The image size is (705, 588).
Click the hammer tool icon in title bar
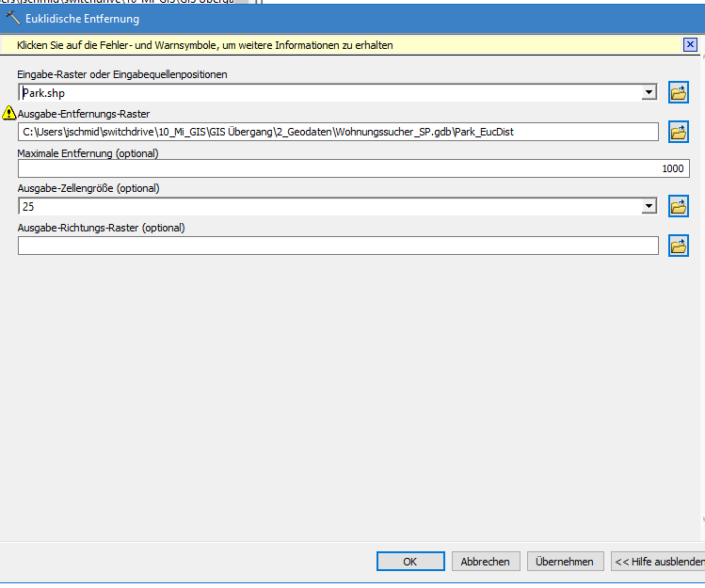[12, 19]
